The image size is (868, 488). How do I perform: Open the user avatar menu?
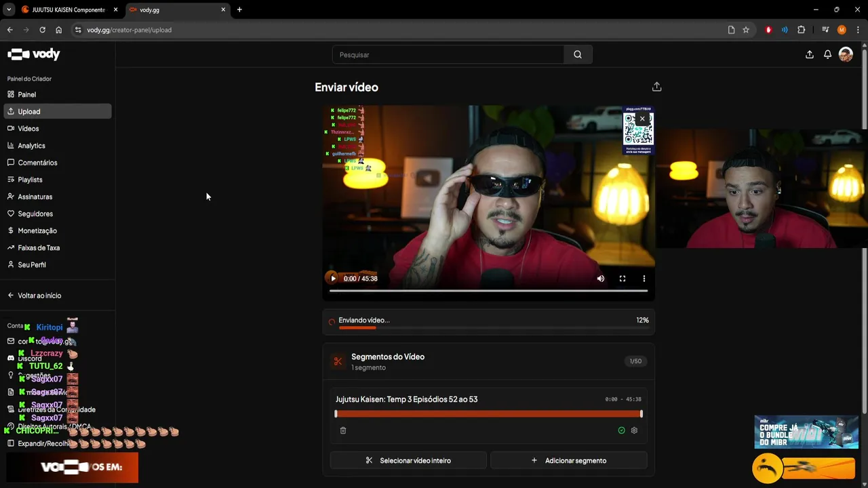(846, 55)
